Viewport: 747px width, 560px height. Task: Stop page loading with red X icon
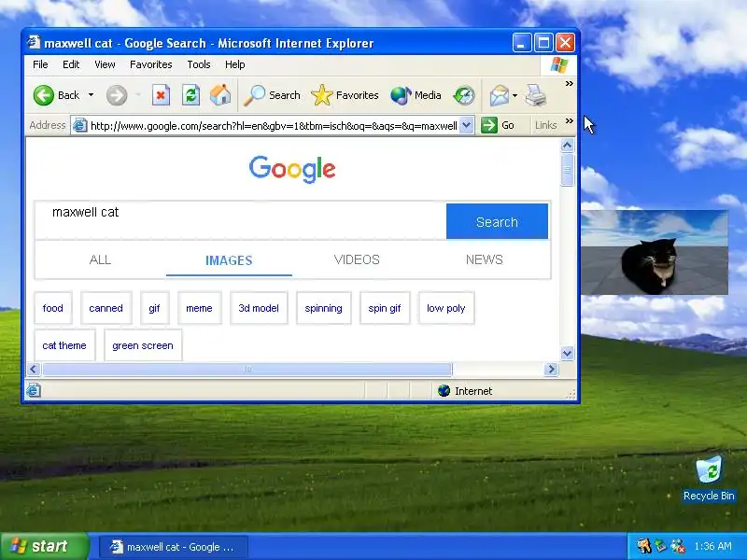click(161, 95)
